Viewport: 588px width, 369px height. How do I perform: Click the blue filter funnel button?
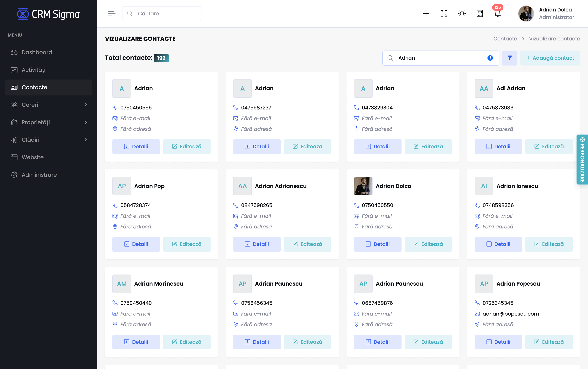tap(509, 58)
